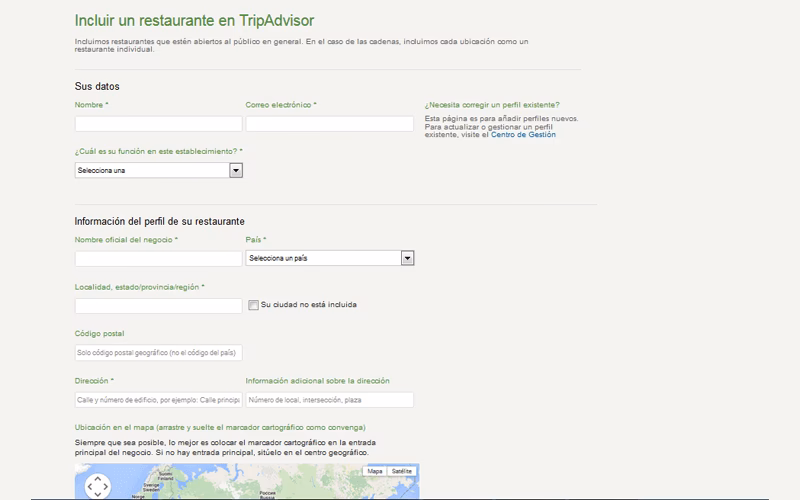Click 'Información adicional sobre la dirección' label
800x500 pixels.
tap(317, 381)
